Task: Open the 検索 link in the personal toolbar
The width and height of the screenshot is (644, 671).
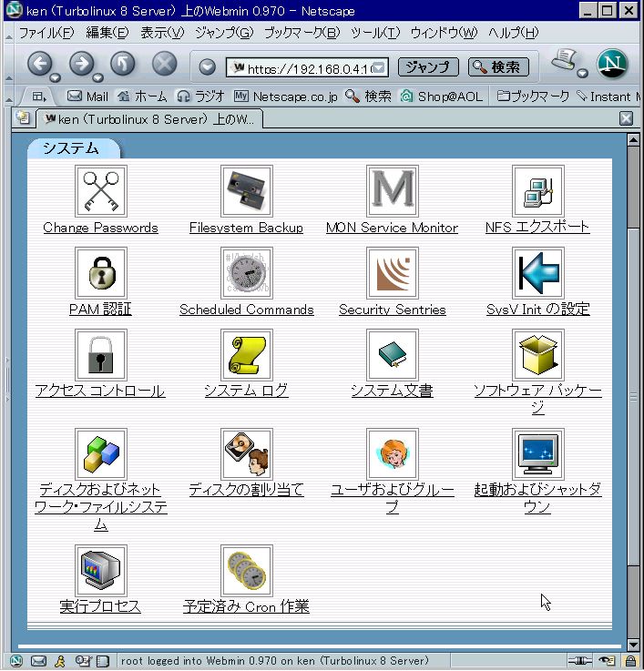Action: (368, 97)
